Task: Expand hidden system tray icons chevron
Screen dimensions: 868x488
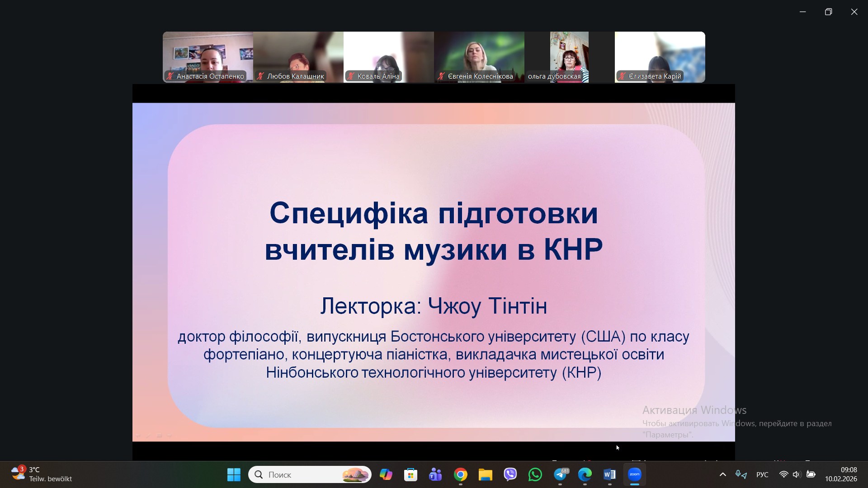Action: click(722, 474)
